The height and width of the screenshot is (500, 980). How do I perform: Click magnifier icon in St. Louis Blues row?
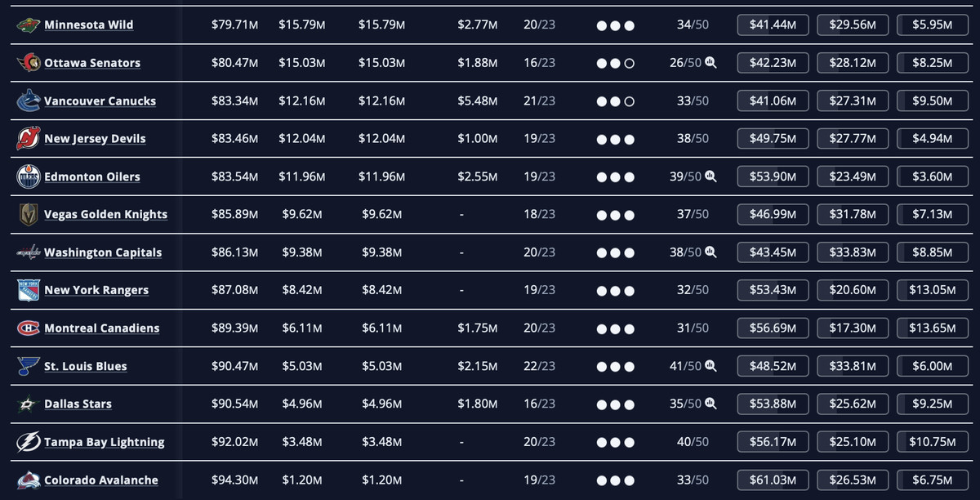pos(710,366)
